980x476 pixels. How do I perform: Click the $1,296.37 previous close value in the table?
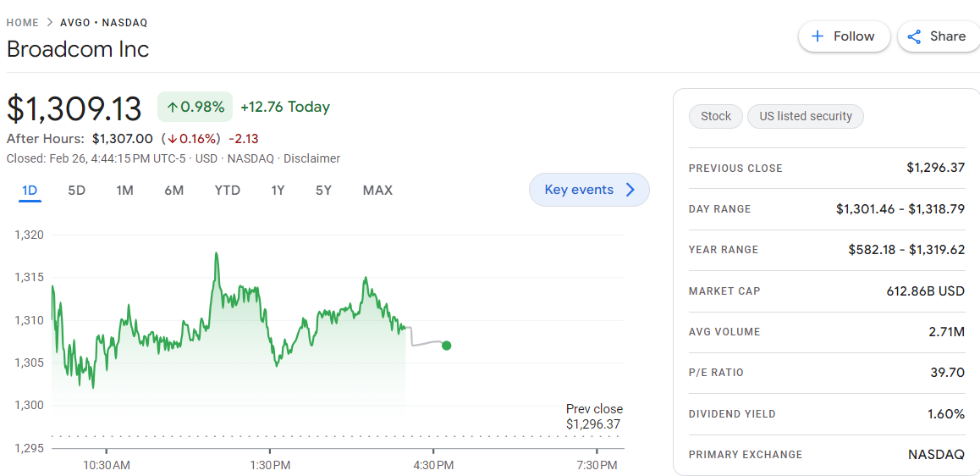point(936,168)
